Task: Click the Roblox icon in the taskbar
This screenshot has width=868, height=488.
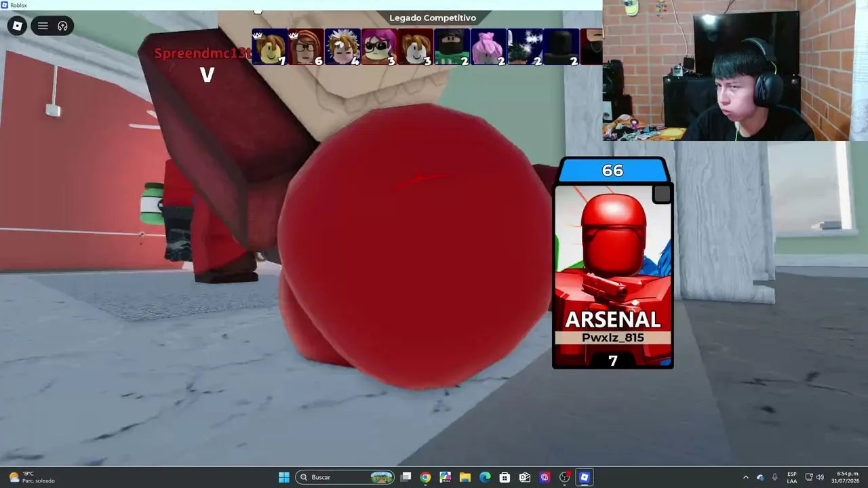Action: (x=585, y=477)
